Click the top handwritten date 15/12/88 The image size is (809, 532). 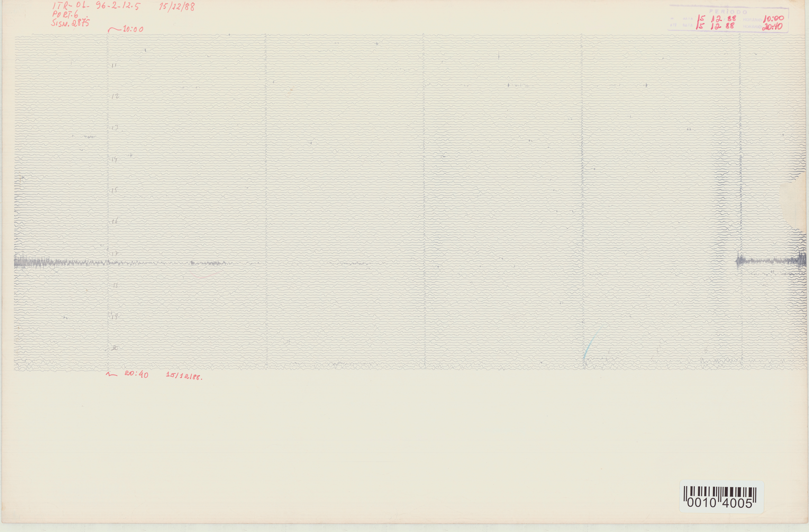177,7
